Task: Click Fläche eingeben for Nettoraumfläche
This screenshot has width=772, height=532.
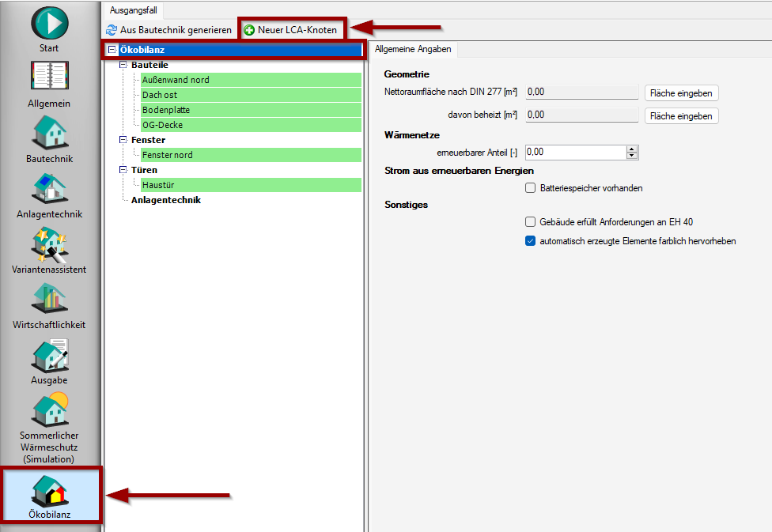Action: click(x=680, y=92)
